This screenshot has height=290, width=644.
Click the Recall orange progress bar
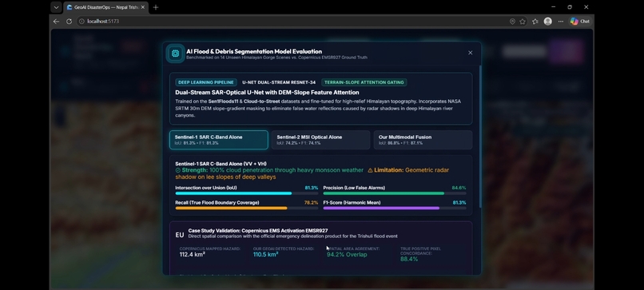tap(246, 209)
